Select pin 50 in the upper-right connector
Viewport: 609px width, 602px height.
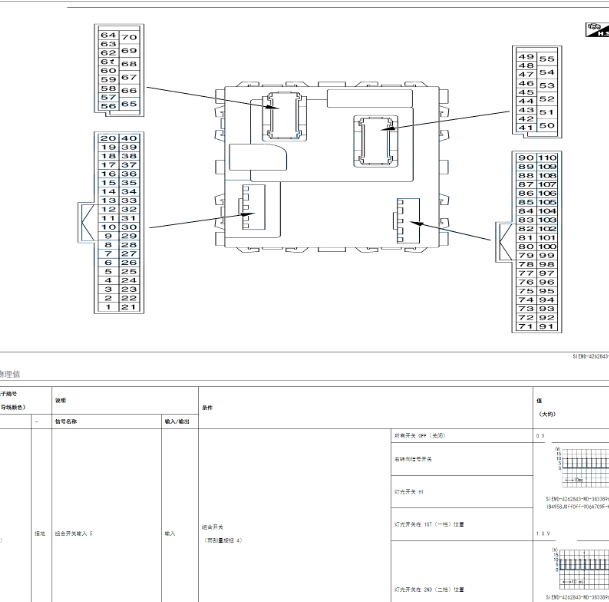547,126
